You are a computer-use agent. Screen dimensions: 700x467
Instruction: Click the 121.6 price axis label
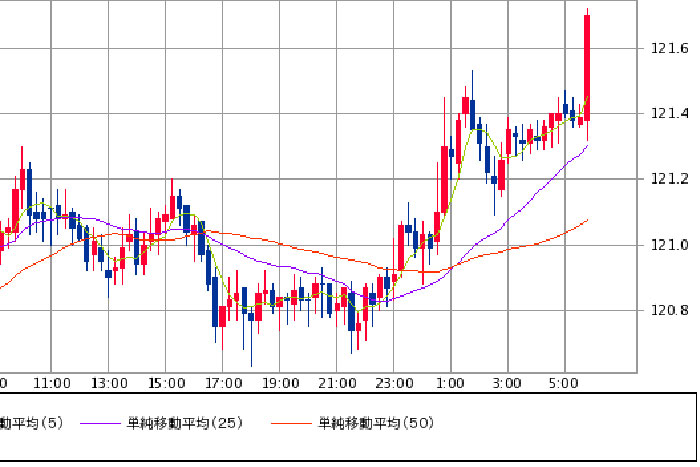click(x=669, y=49)
